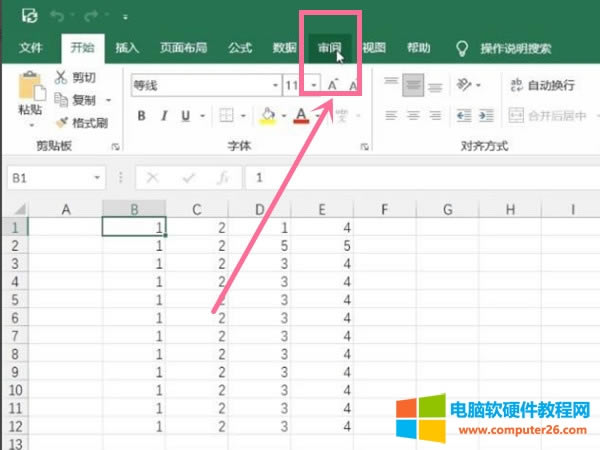Click the Name Box showing B1

[50, 178]
